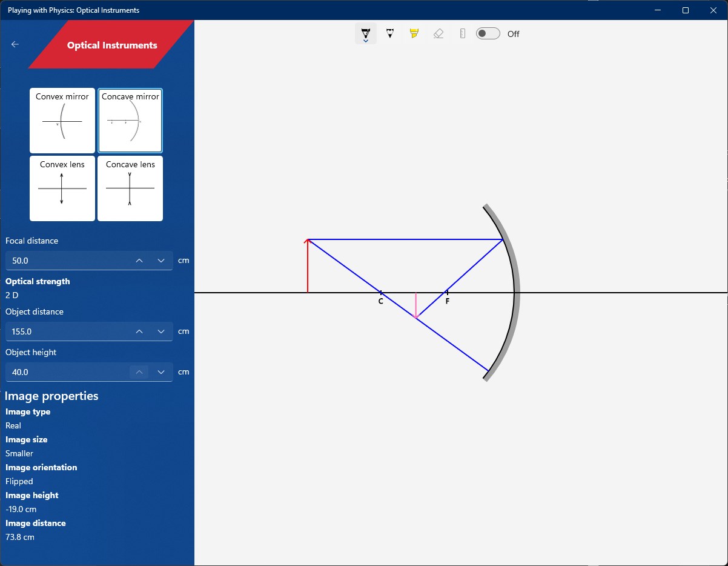Click the Image distance value 73.8 cm
The height and width of the screenshot is (566, 728).
(20, 537)
